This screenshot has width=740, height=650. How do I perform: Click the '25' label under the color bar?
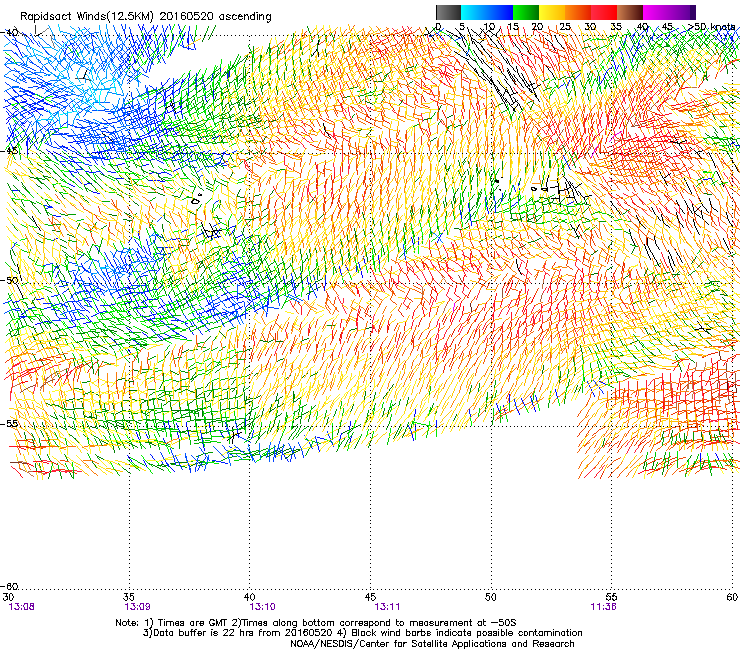pos(565,27)
